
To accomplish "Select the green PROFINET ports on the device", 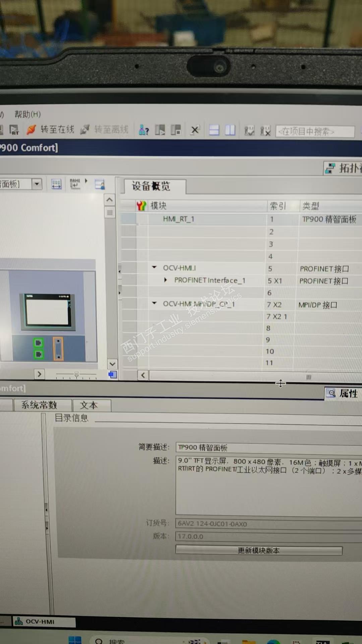I will pyautogui.click(x=39, y=348).
